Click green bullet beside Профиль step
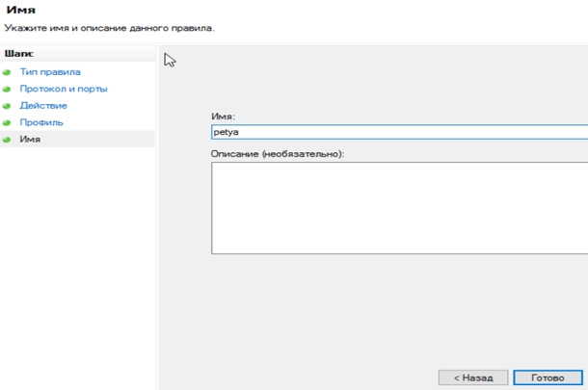 [7, 123]
